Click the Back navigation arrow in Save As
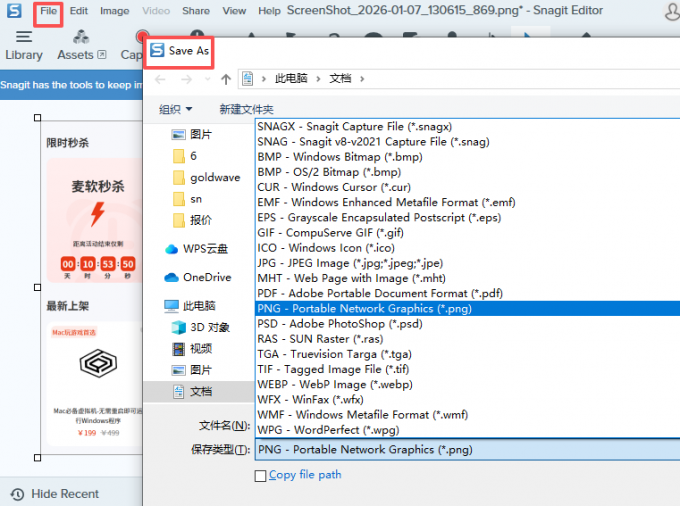 click(x=160, y=79)
